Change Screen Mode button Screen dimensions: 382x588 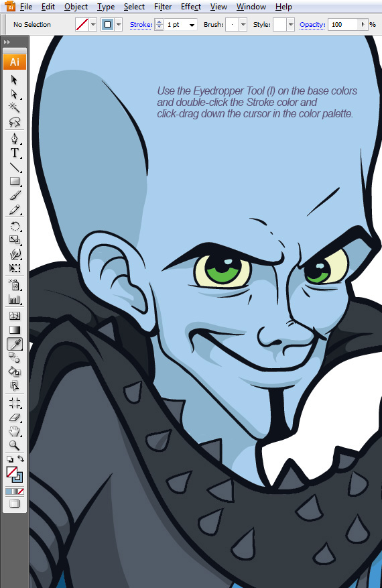click(x=14, y=504)
